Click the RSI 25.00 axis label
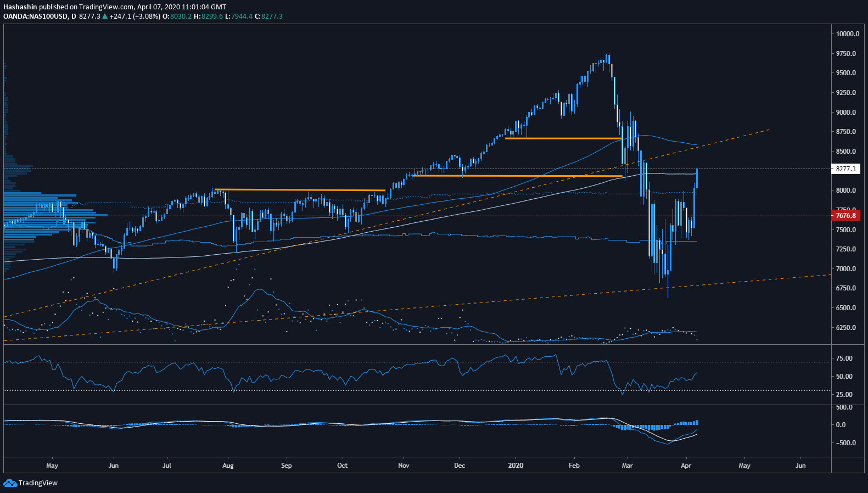The width and height of the screenshot is (868, 493). click(844, 395)
